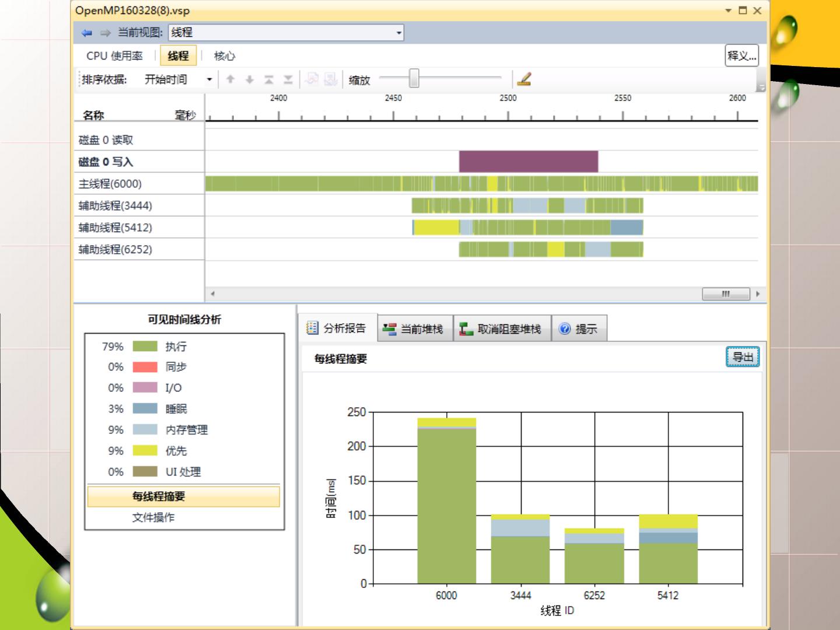Click the timeline horizontal scrollbar thumb

(x=726, y=293)
